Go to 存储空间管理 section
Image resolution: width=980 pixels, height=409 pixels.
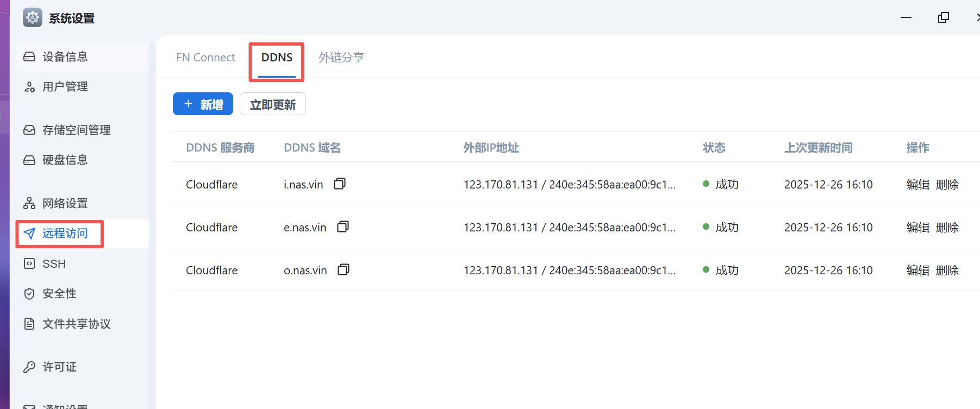coord(83,130)
